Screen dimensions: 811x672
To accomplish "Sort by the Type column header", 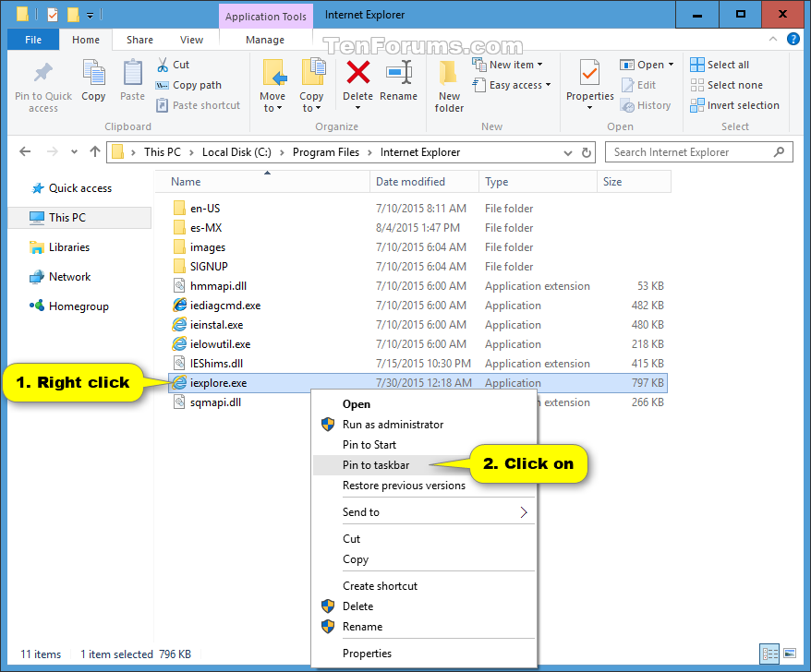I will pyautogui.click(x=538, y=182).
